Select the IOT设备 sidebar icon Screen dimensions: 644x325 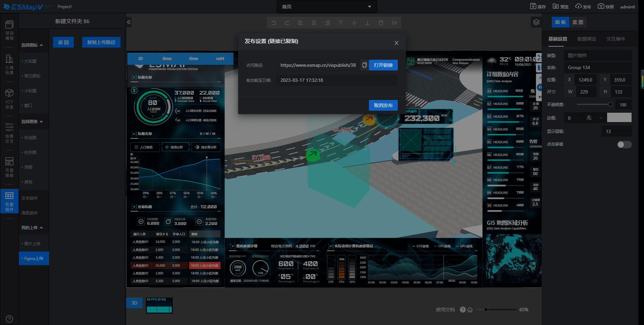[x=9, y=99]
